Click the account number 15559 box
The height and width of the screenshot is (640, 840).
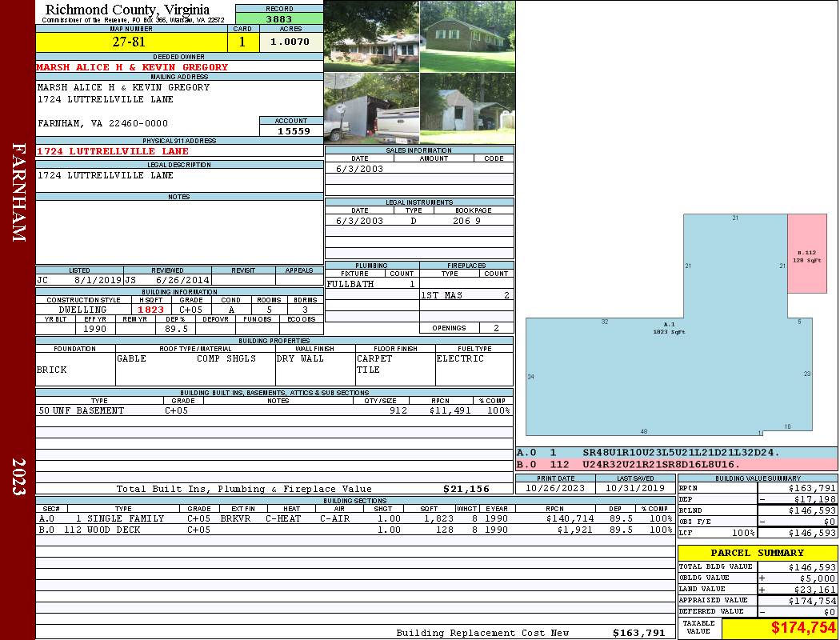(x=291, y=130)
